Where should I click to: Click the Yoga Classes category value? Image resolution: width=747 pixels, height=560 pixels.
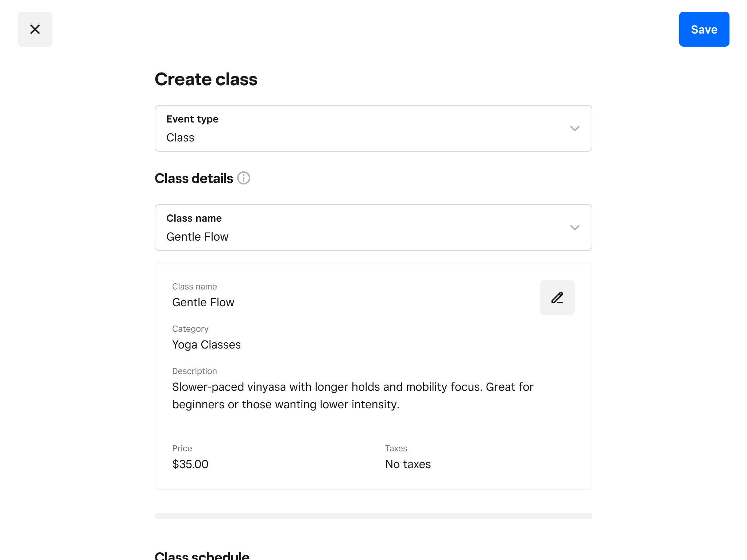click(206, 345)
